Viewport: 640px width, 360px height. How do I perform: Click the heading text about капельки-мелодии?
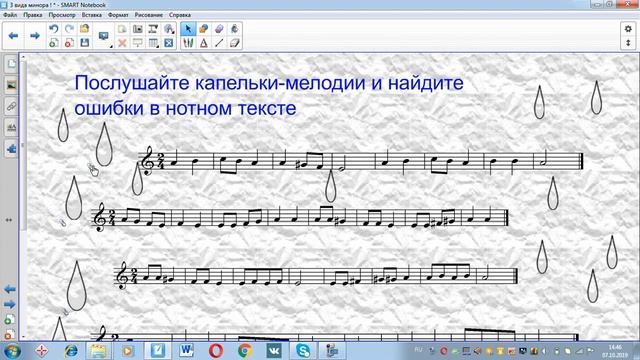click(269, 95)
